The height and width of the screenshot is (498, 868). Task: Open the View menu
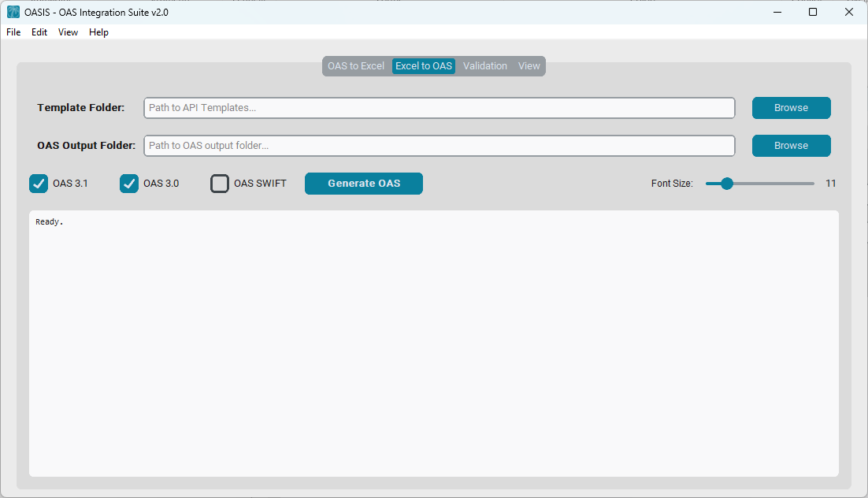click(68, 32)
